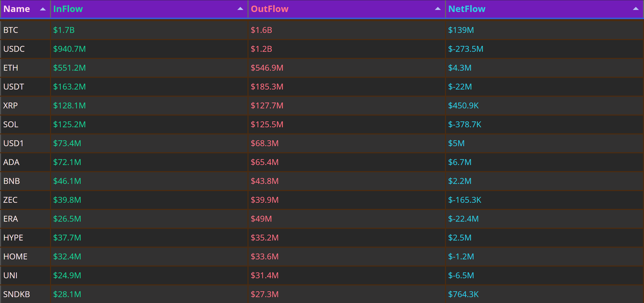Screen dimensions: 644x303
Task: Sort table by InFlow header text
Action: click(68, 9)
